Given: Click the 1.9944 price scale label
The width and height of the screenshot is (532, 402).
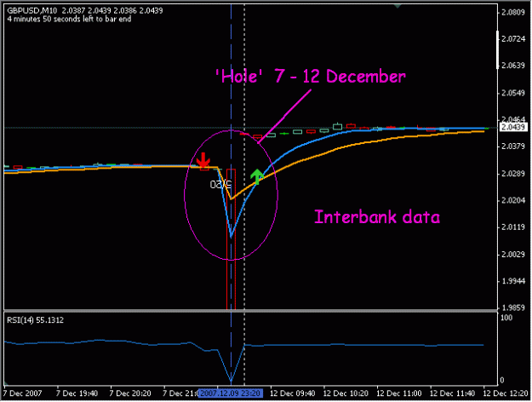Looking at the screenshot, I should coord(513,281).
